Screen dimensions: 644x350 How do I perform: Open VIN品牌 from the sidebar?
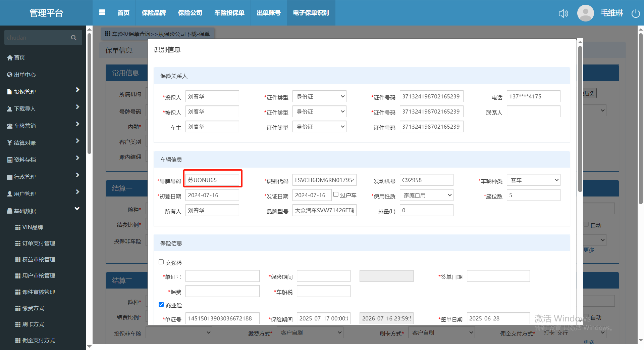[33, 227]
